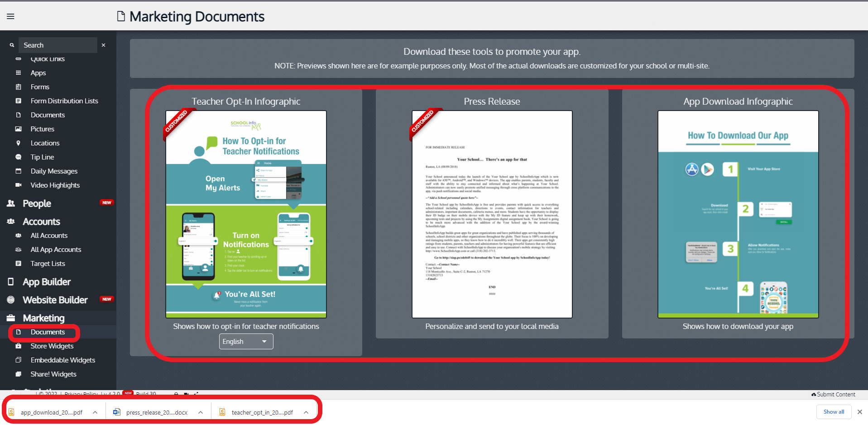Click the Embeddable Widgets icon

pos(19,360)
